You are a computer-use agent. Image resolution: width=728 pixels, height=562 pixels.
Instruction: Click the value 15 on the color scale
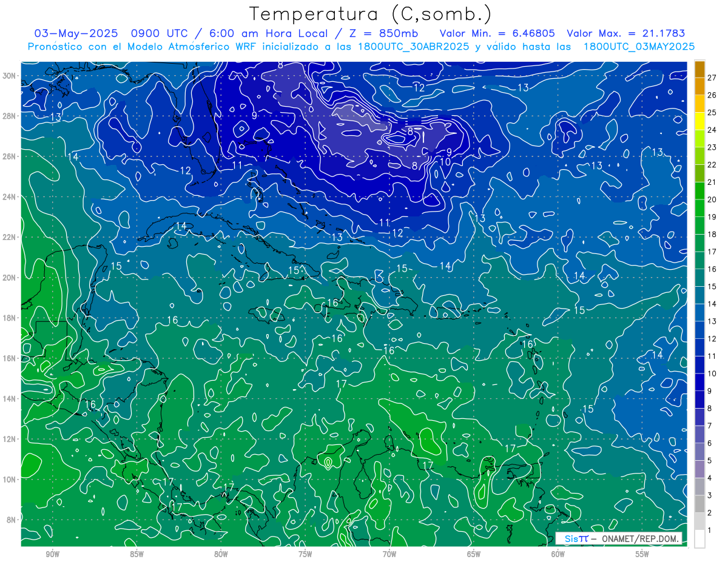(x=712, y=287)
